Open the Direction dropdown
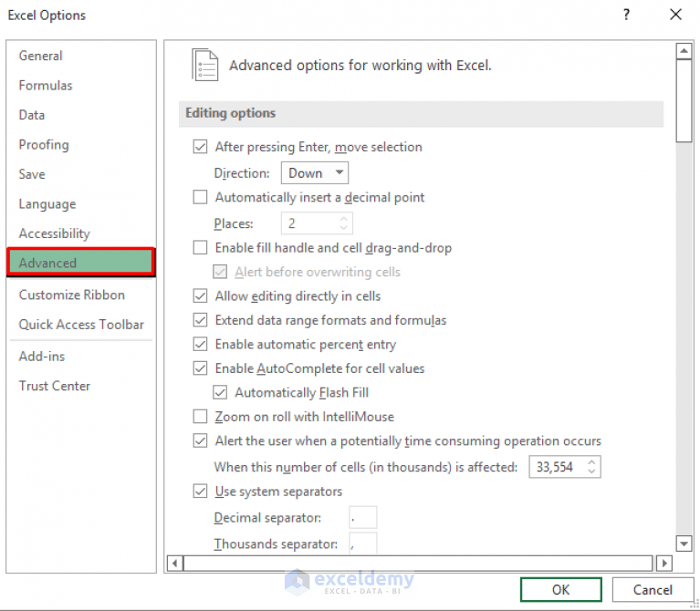 (315, 173)
